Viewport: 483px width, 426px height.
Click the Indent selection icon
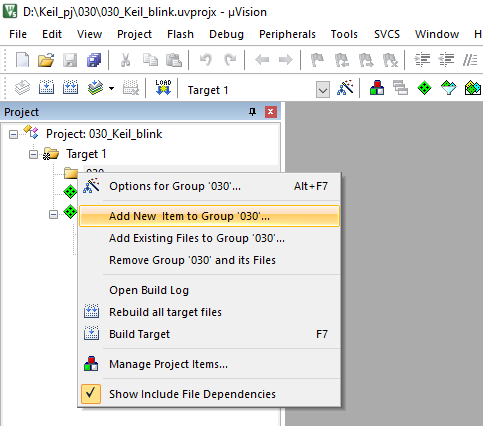[x=422, y=60]
